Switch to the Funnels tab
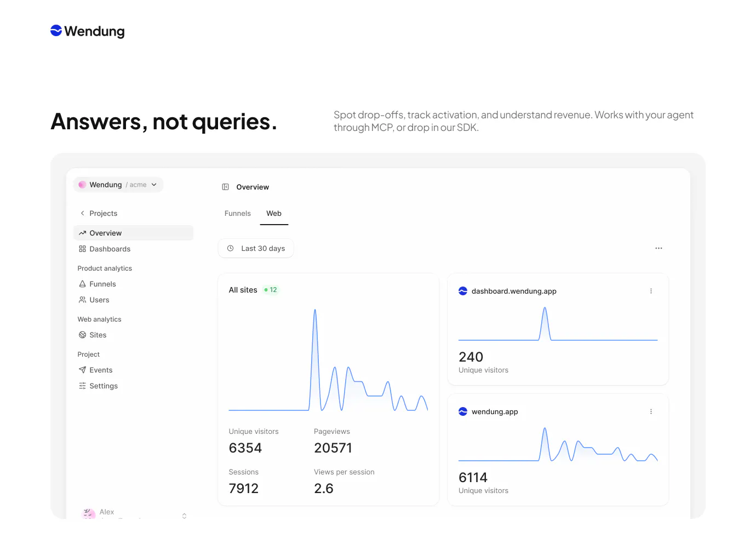This screenshot has width=756, height=538. coord(238,213)
